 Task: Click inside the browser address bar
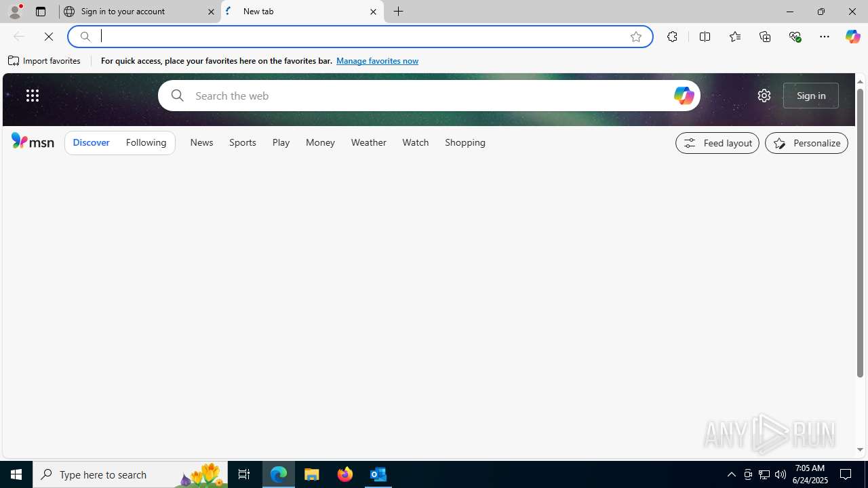[x=359, y=37]
